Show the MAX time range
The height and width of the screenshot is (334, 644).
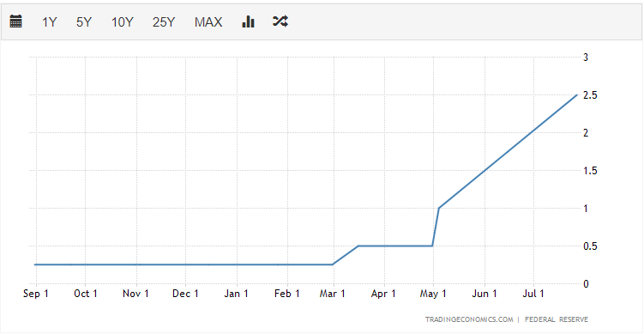point(208,22)
